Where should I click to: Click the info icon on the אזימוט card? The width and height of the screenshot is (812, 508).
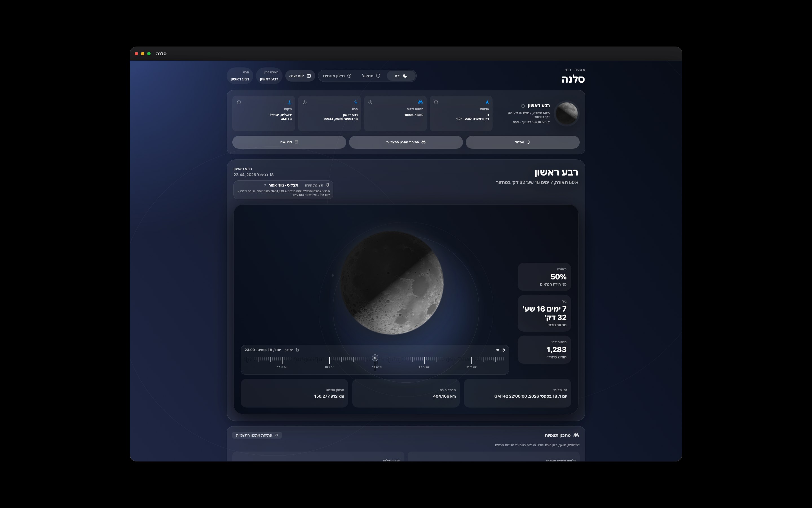(x=436, y=102)
